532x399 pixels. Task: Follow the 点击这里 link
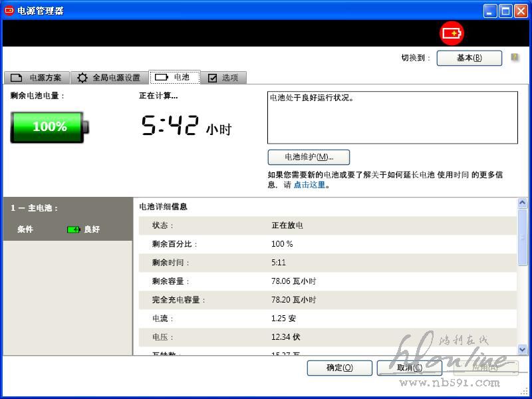click(309, 185)
